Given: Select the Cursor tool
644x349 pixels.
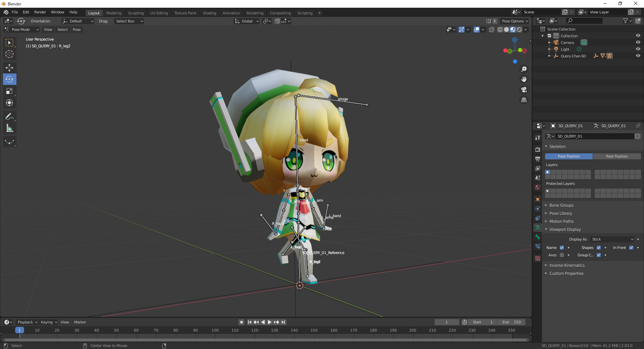Looking at the screenshot, I should [x=9, y=54].
